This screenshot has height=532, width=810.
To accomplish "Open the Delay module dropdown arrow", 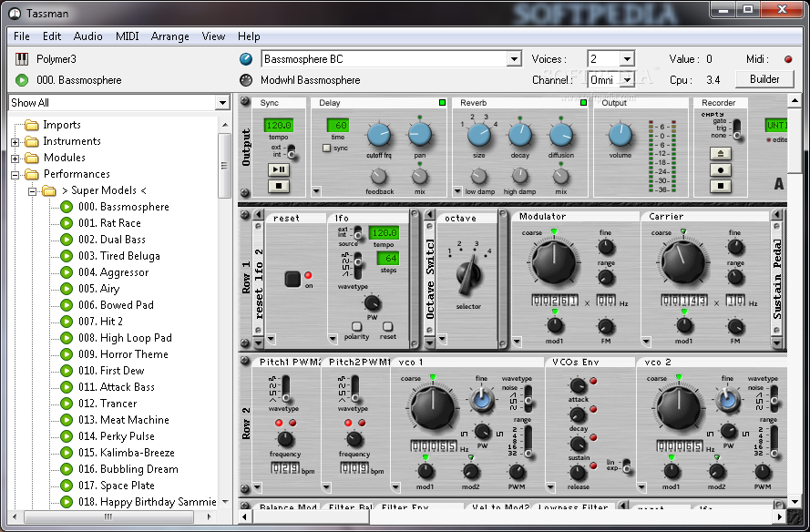I will tap(316, 191).
